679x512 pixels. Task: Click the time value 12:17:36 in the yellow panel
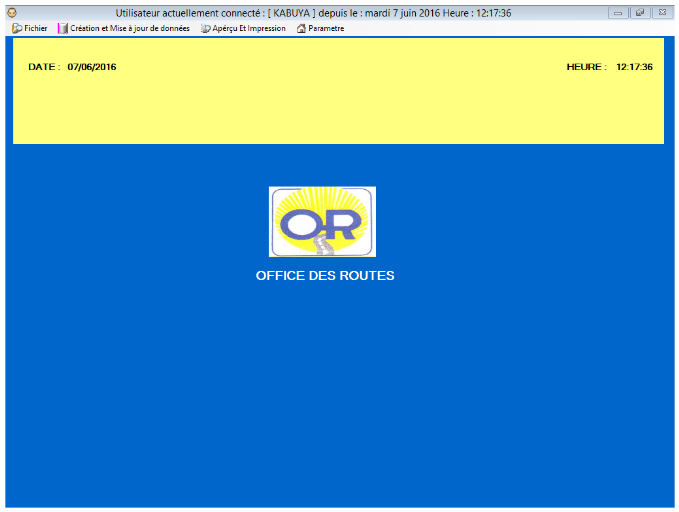[x=634, y=67]
